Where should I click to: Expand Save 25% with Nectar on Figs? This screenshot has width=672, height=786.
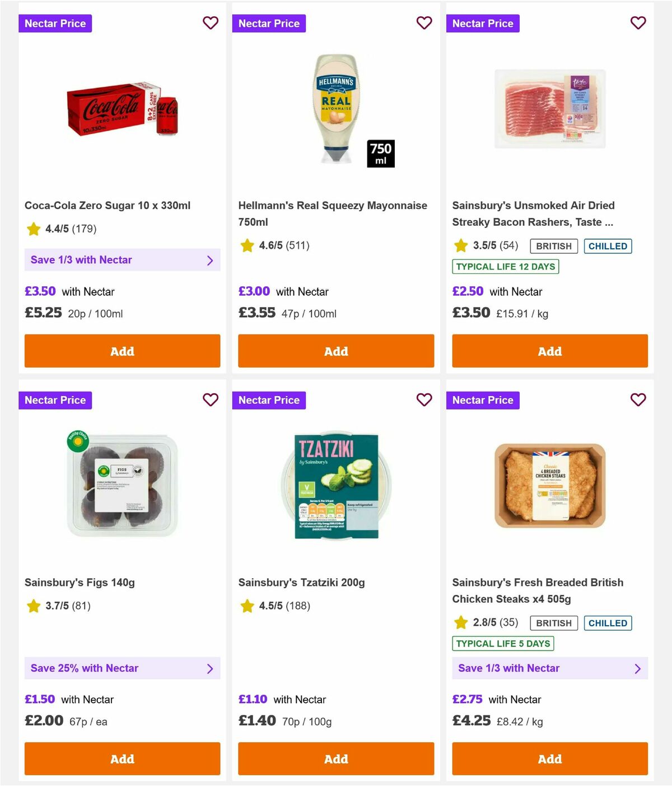coord(122,668)
